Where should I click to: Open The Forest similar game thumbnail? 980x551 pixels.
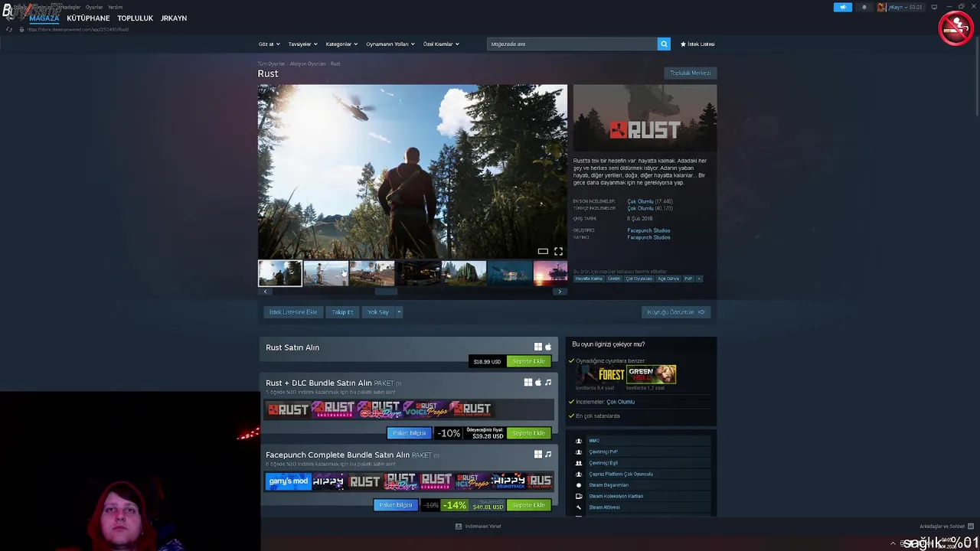(x=601, y=374)
